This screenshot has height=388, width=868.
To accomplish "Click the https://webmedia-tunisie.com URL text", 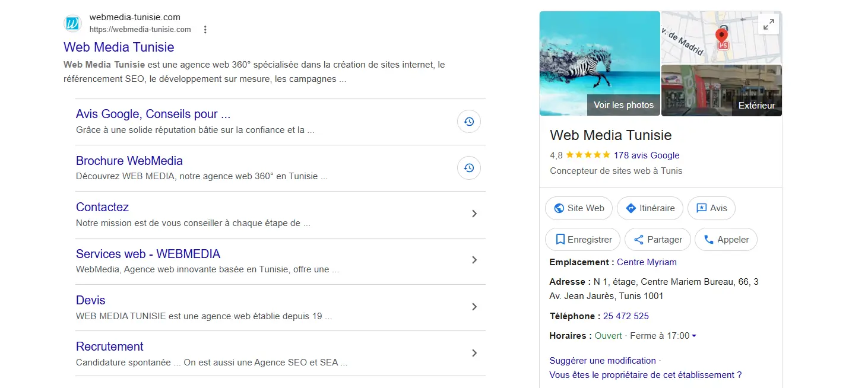I will pyautogui.click(x=140, y=30).
